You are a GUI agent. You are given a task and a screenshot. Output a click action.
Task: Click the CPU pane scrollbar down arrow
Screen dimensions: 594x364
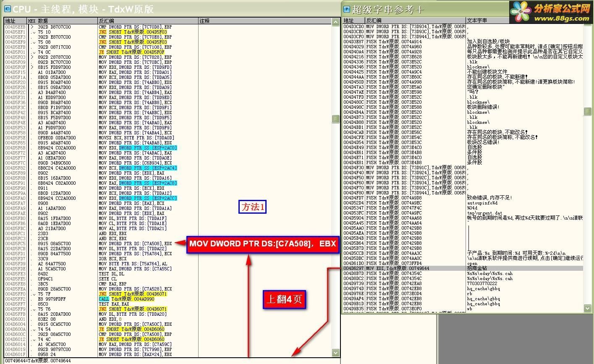click(x=335, y=353)
